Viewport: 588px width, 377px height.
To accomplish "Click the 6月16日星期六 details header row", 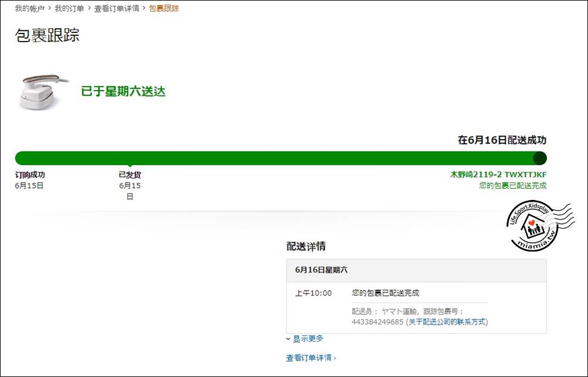I will (416, 270).
